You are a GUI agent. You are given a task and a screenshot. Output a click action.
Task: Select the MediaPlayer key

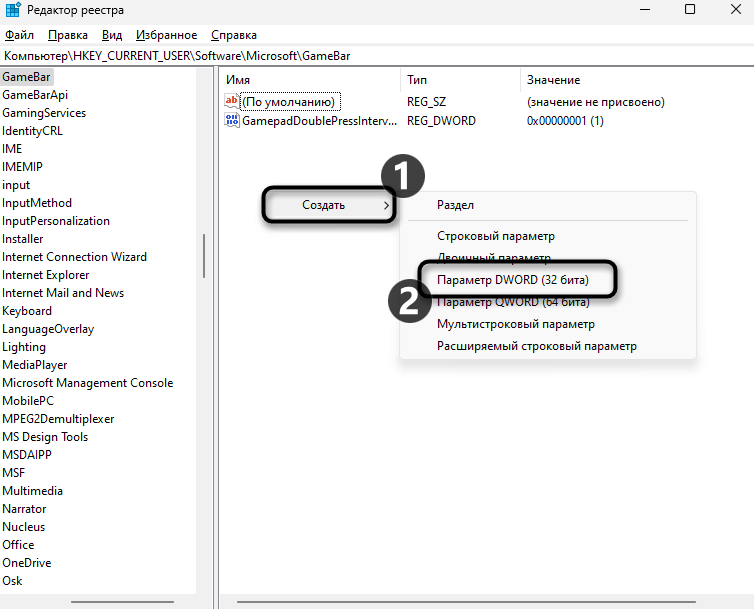point(35,365)
